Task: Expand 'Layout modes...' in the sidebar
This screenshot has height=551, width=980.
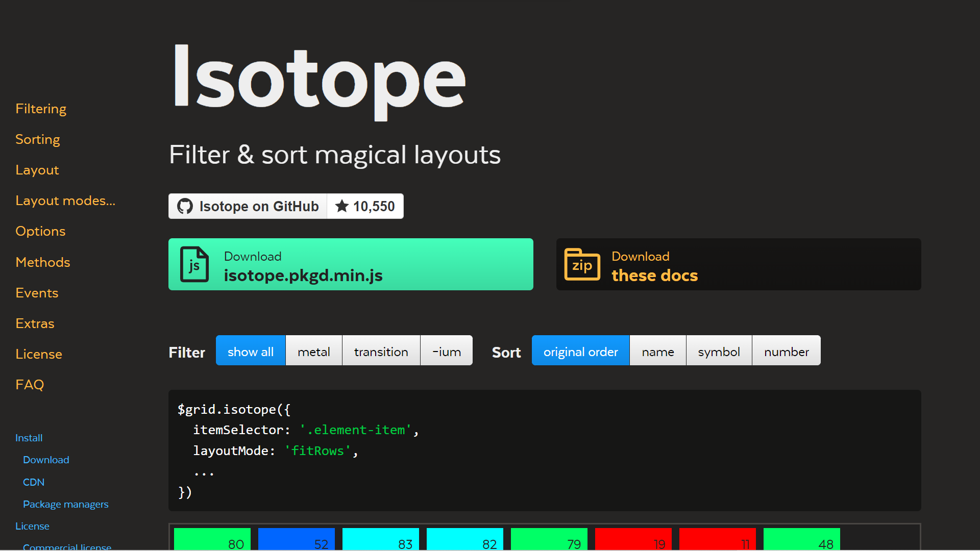Action: [65, 201]
